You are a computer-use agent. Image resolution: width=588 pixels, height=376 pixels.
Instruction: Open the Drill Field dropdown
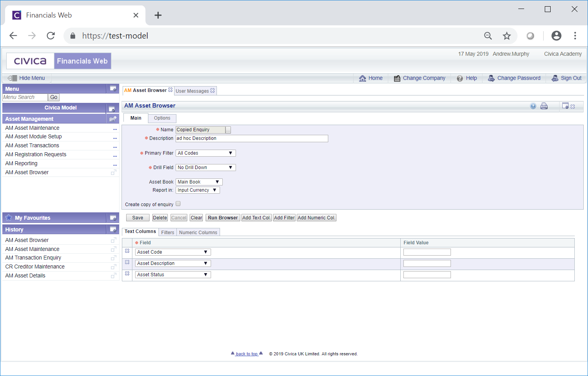pos(206,168)
